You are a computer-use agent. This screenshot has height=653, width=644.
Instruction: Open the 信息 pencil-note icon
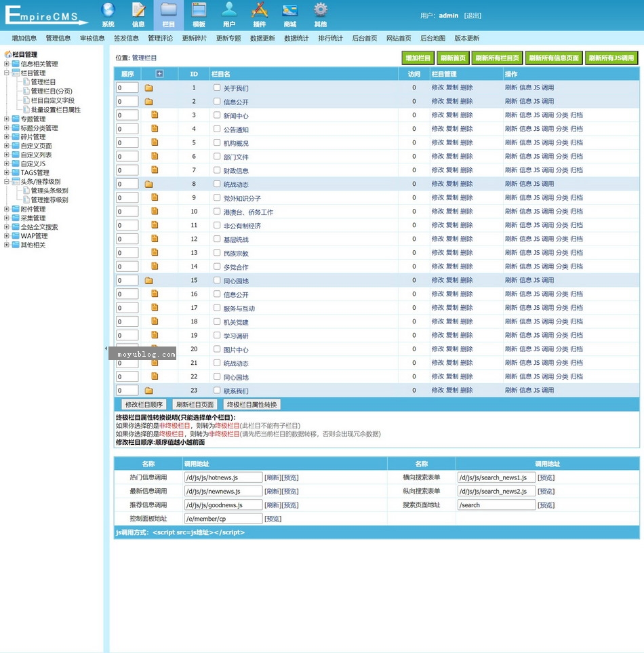pyautogui.click(x=138, y=10)
